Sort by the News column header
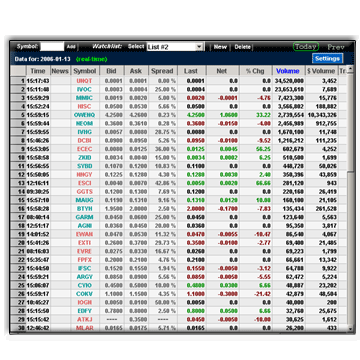The image size is (360, 360). coord(60,71)
